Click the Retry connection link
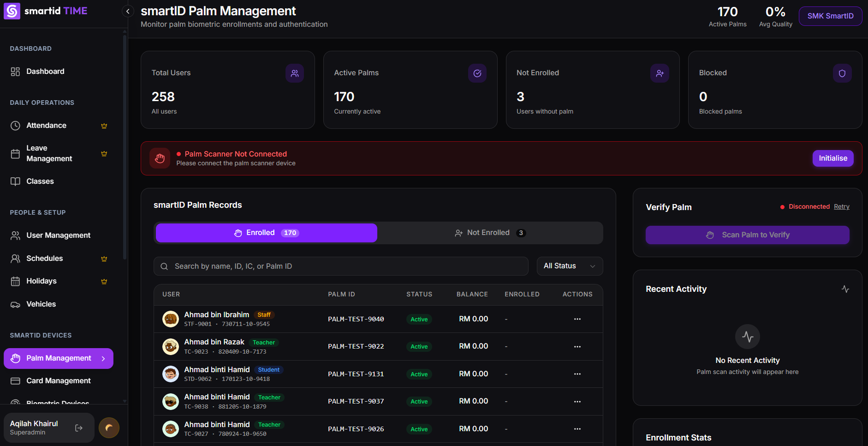Screen dimensions: 868x446 (x=842, y=206)
